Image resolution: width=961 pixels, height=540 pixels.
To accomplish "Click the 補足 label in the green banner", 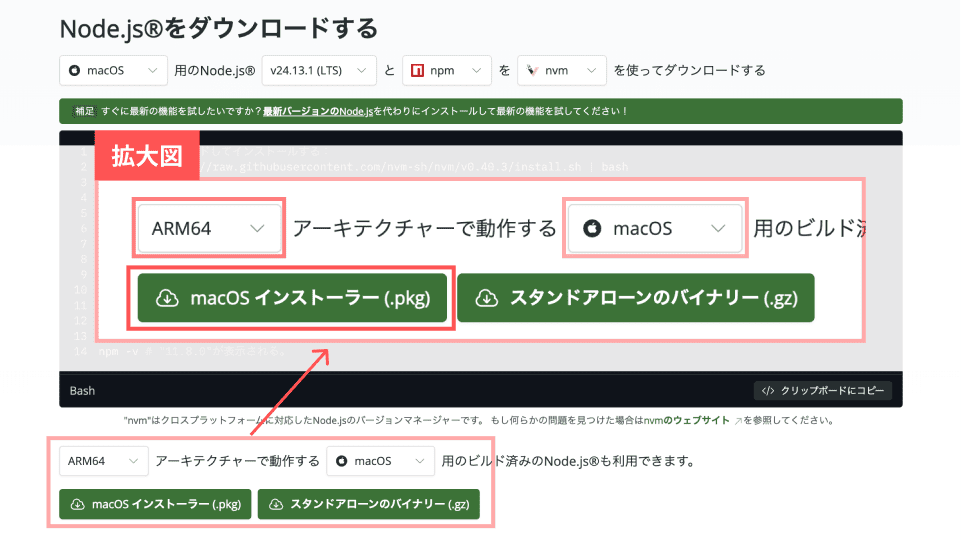I will coord(85,111).
